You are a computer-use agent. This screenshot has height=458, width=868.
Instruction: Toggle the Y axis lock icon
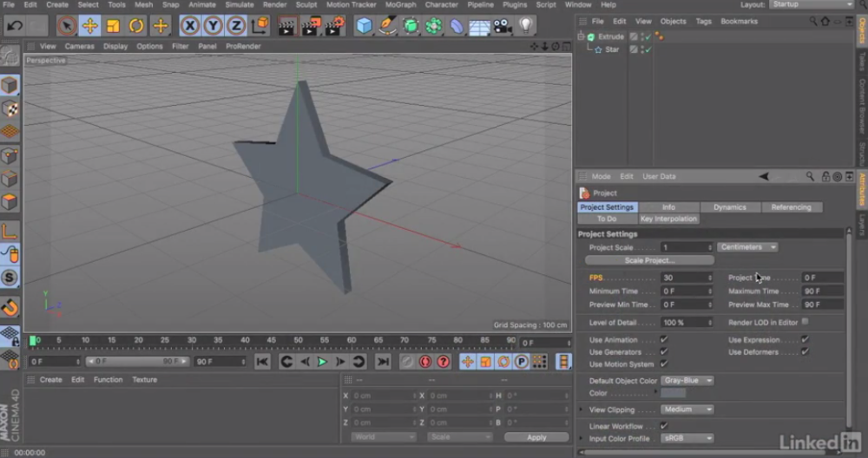click(x=214, y=25)
